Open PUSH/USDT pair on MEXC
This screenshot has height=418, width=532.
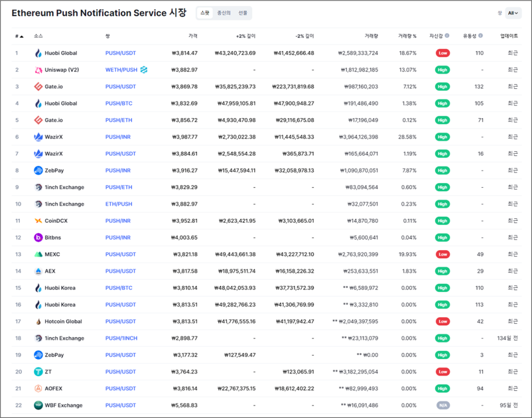click(x=120, y=254)
